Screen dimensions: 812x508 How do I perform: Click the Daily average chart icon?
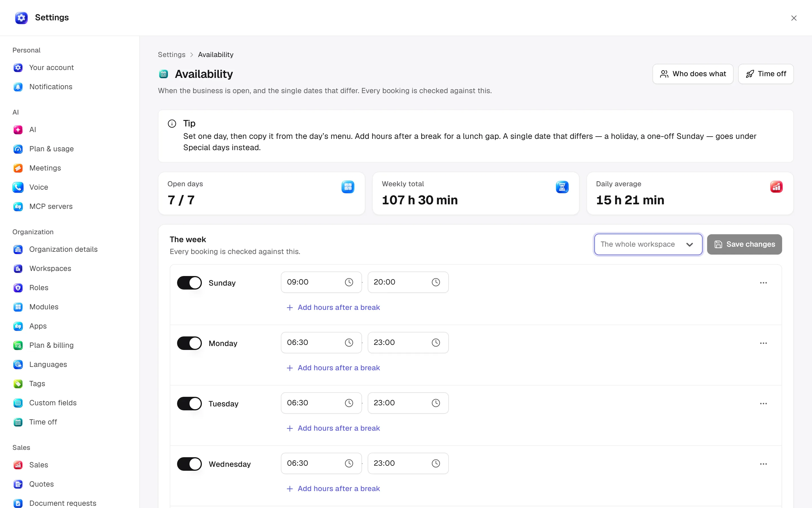tap(776, 187)
